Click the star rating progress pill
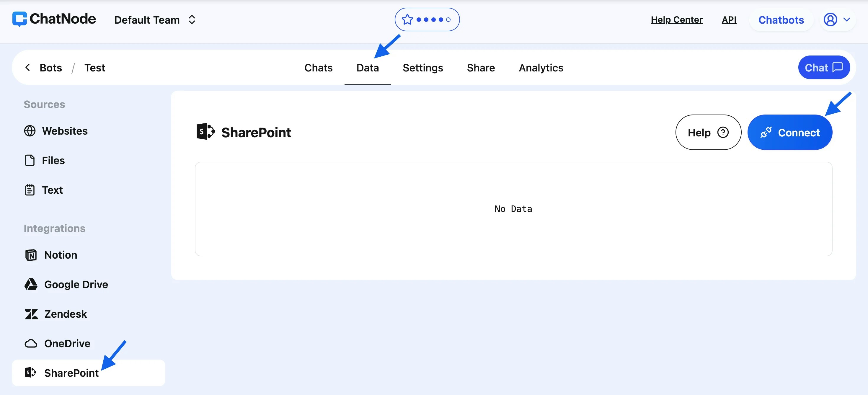 point(427,19)
